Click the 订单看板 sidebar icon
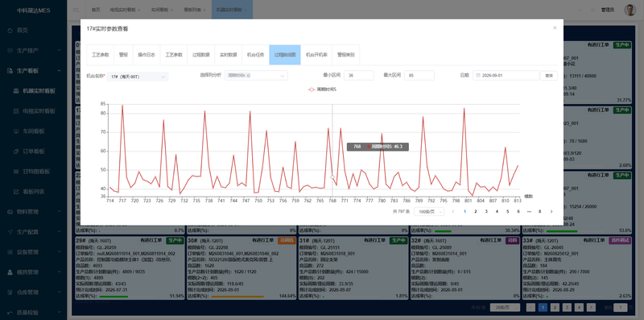644x320 pixels. coord(16,152)
